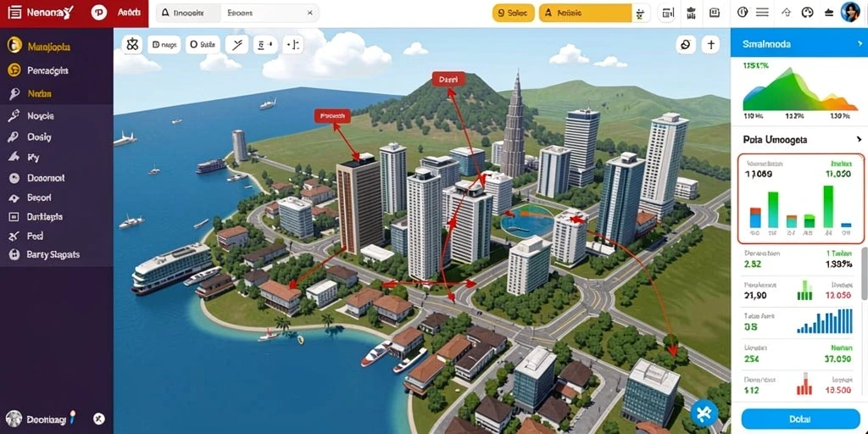
Task: Click the square window icon in top bar
Action: [715, 14]
